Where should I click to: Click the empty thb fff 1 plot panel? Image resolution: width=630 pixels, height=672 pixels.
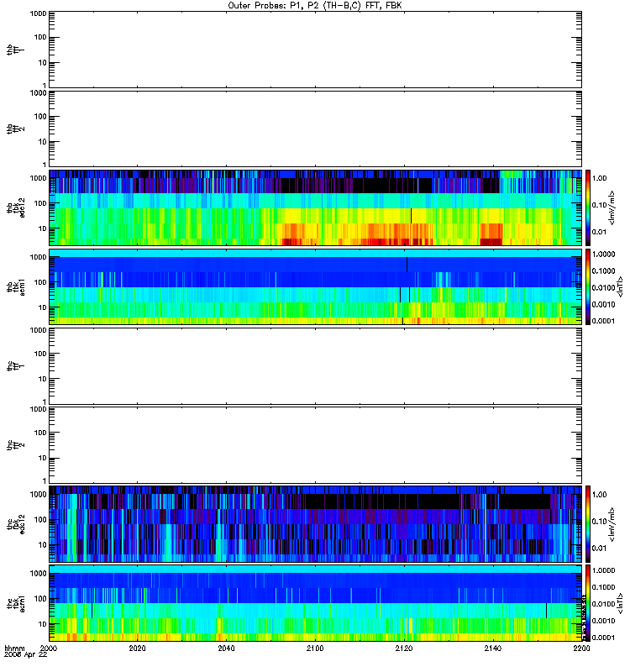click(316, 50)
